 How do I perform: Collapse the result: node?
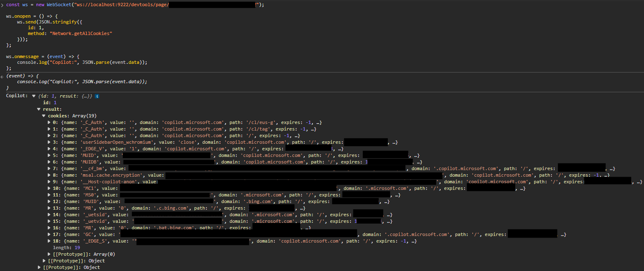[39, 109]
